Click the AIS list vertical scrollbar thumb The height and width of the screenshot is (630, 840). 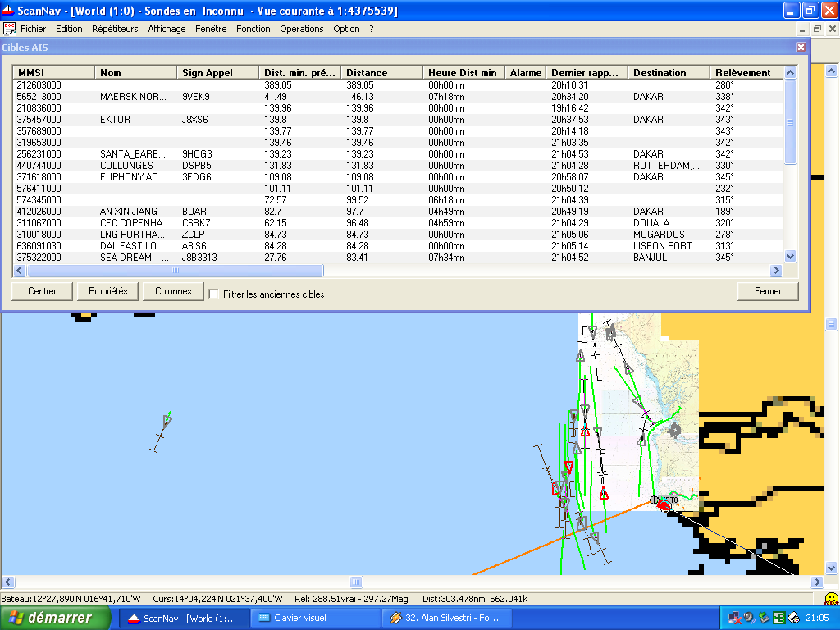[790, 121]
